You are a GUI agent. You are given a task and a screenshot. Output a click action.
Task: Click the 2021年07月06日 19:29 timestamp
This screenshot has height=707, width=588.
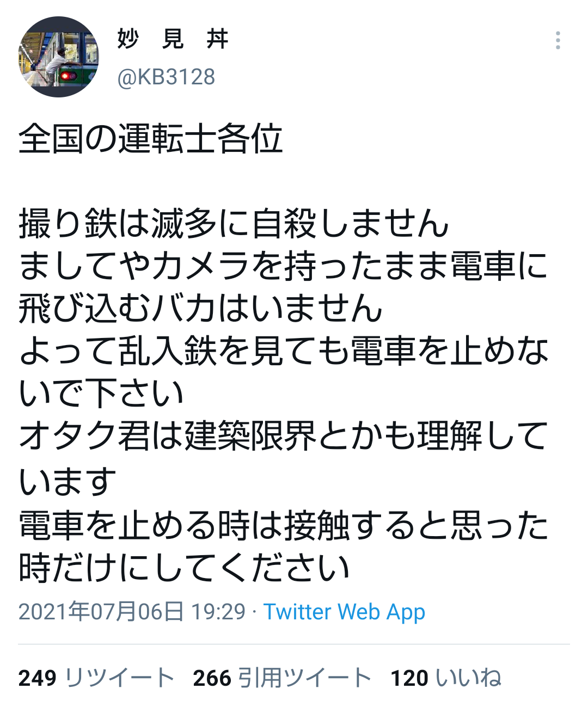pyautogui.click(x=132, y=612)
